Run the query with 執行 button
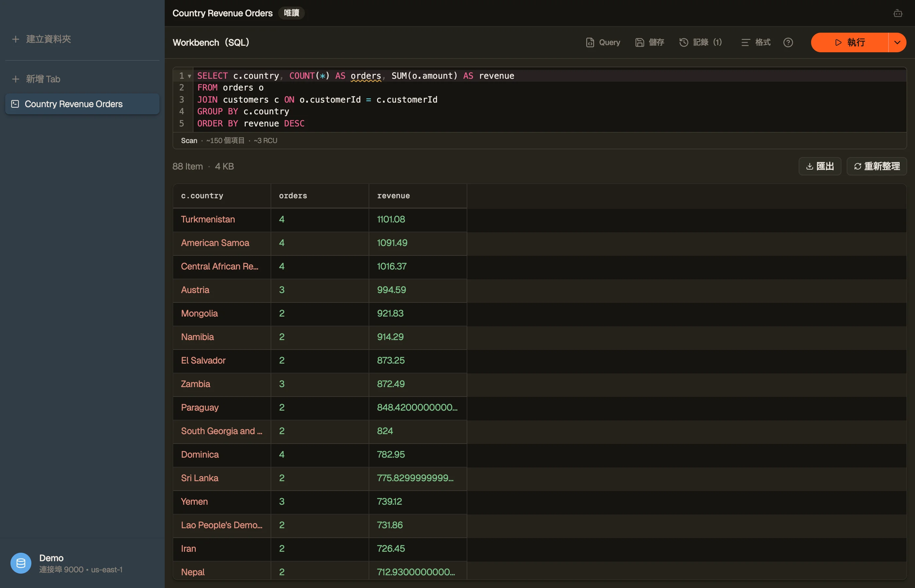 tap(850, 42)
